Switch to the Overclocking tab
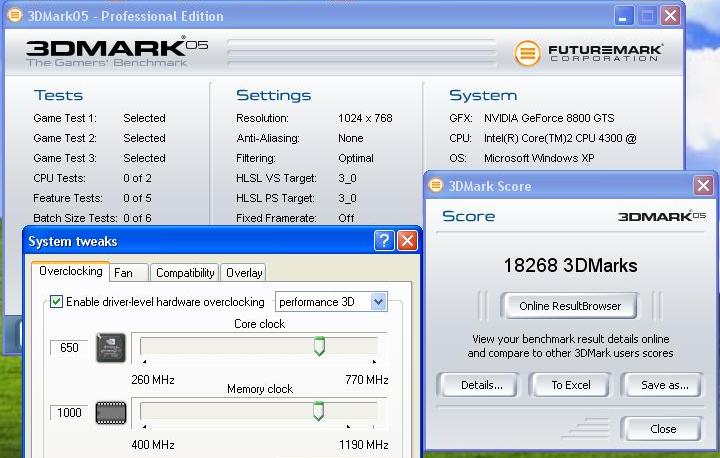720x458 pixels. coord(70,271)
